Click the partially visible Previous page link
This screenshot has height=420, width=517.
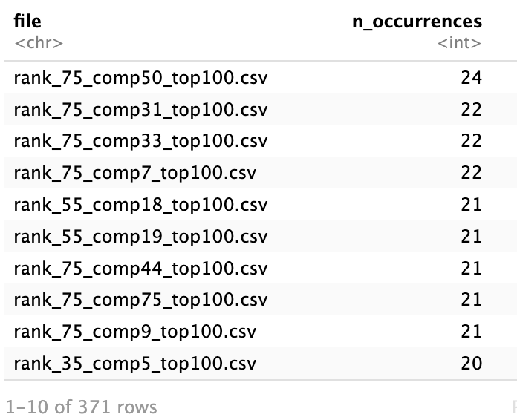(x=513, y=407)
